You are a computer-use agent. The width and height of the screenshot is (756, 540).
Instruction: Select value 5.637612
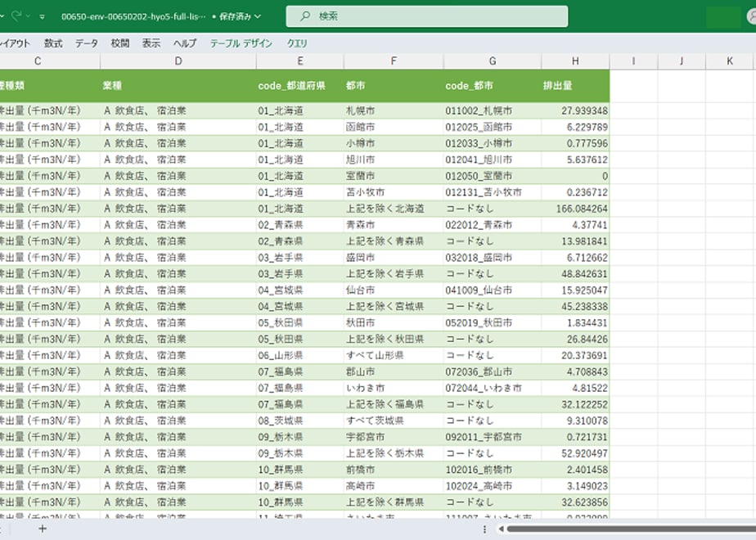[x=575, y=160]
